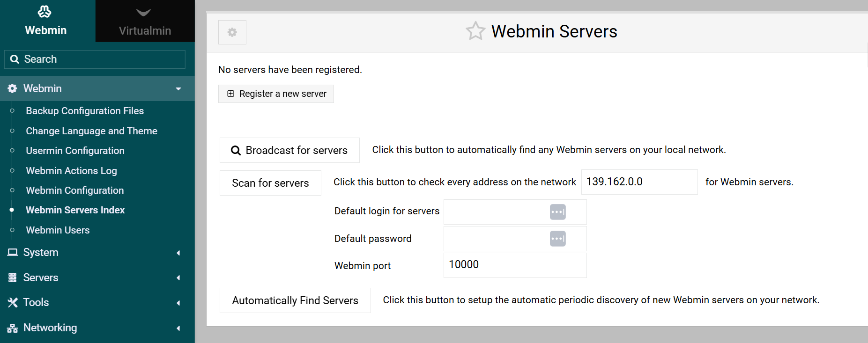The image size is (868, 343).
Task: Click the Webmin logo icon at top
Action: point(45,12)
